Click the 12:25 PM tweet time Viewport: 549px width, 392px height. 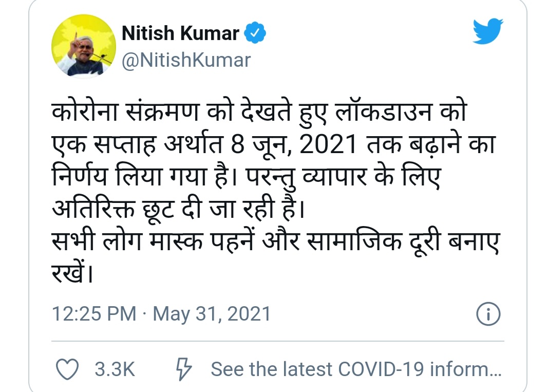[x=94, y=313]
